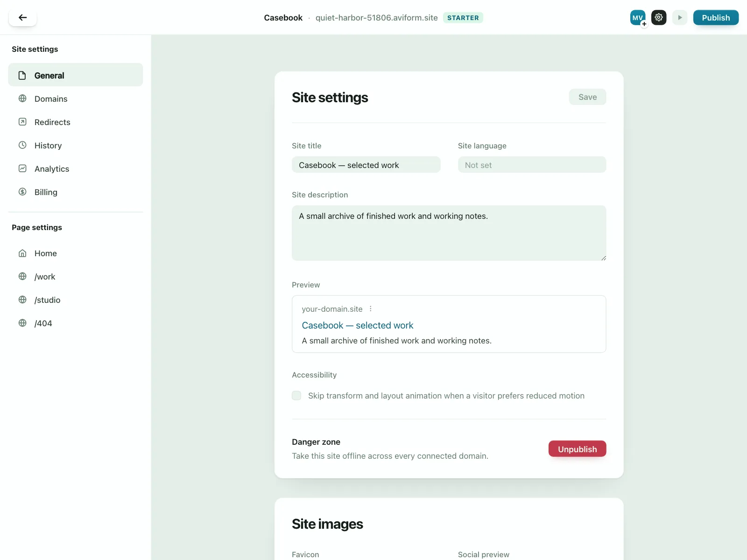The width and height of the screenshot is (747, 560).
Task: Open the MV avatar collaborator menu
Action: tap(638, 18)
